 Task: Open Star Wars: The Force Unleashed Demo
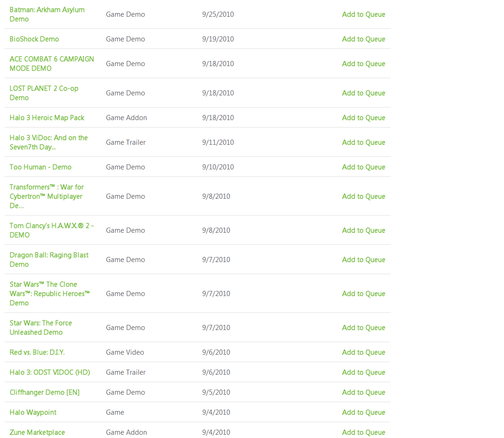[x=41, y=328]
